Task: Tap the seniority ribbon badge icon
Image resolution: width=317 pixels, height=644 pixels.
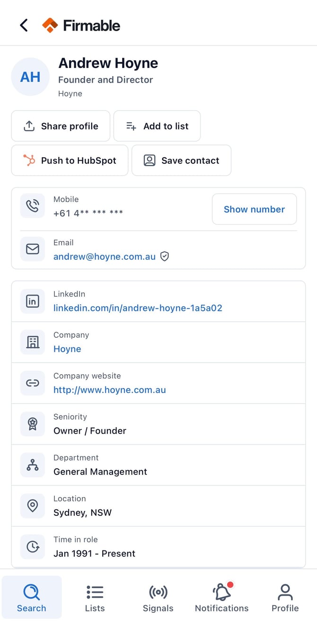Action: tap(33, 424)
